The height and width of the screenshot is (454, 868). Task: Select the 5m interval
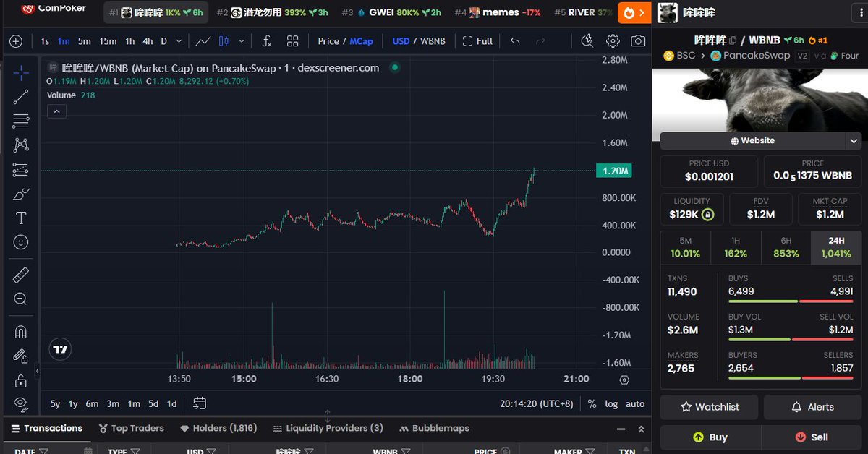[85, 41]
